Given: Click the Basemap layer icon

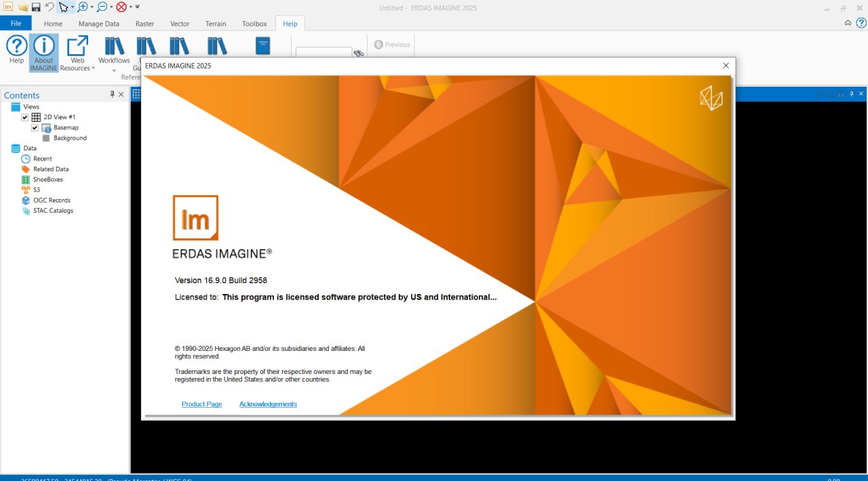Looking at the screenshot, I should point(46,127).
